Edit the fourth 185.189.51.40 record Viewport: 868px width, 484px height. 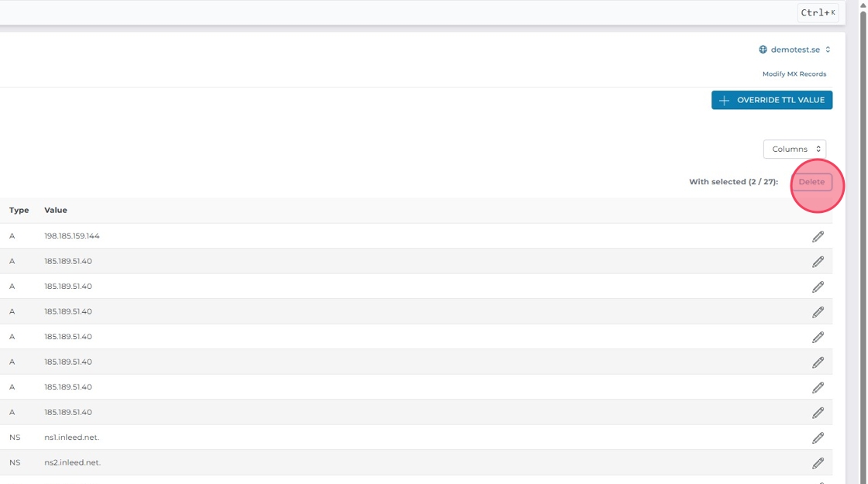pyautogui.click(x=818, y=337)
